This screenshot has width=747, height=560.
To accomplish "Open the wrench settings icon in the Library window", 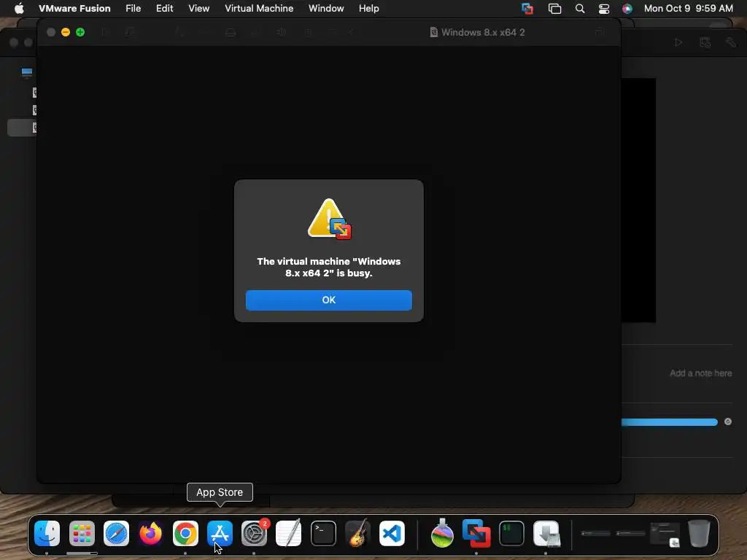I will click(x=731, y=42).
